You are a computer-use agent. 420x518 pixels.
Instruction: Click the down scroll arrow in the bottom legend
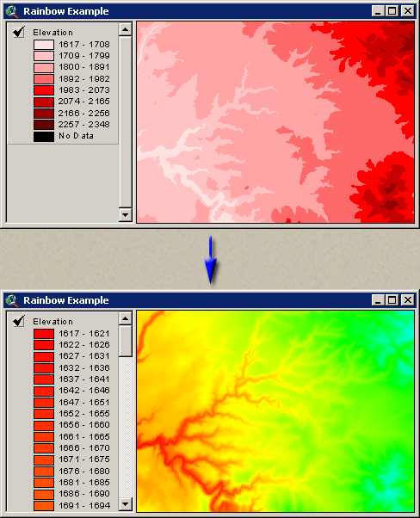point(126,504)
